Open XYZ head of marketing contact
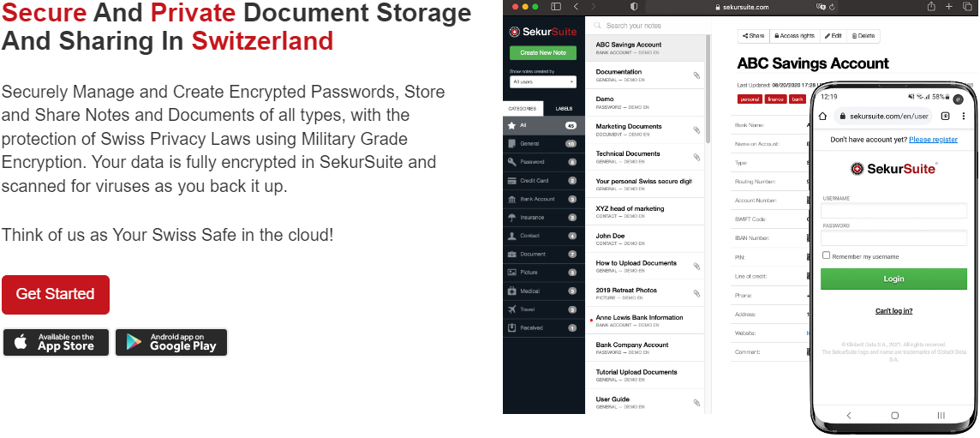Image resolution: width=980 pixels, height=438 pixels. click(x=645, y=212)
